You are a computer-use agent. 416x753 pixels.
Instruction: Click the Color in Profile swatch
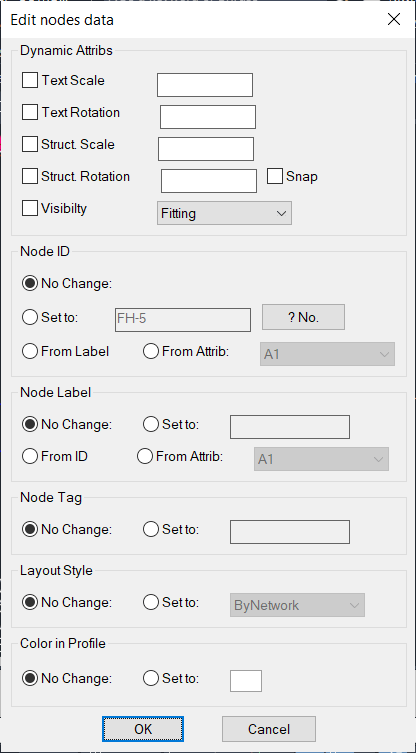point(246,681)
